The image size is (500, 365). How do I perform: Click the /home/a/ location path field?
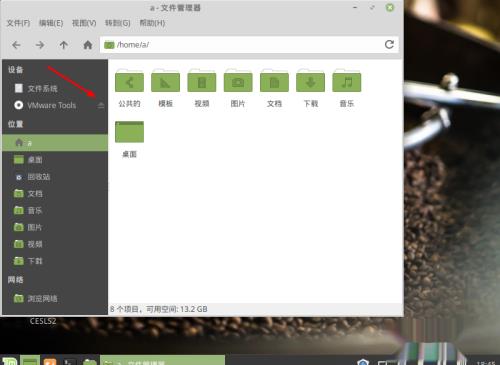click(x=249, y=45)
